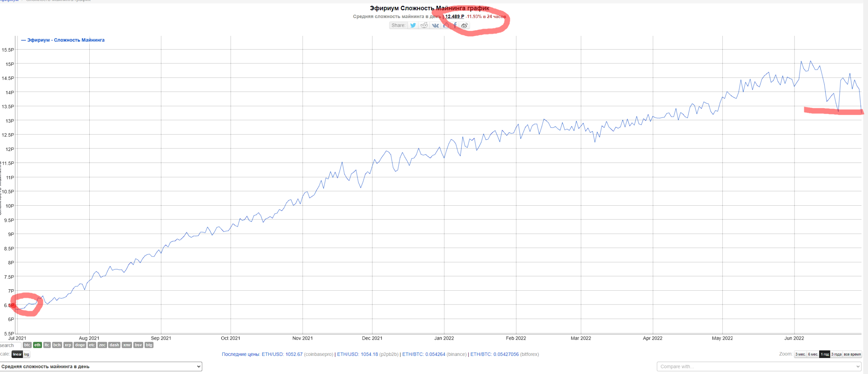Set zoom to 3 мес.
868x374 pixels.
tap(800, 354)
